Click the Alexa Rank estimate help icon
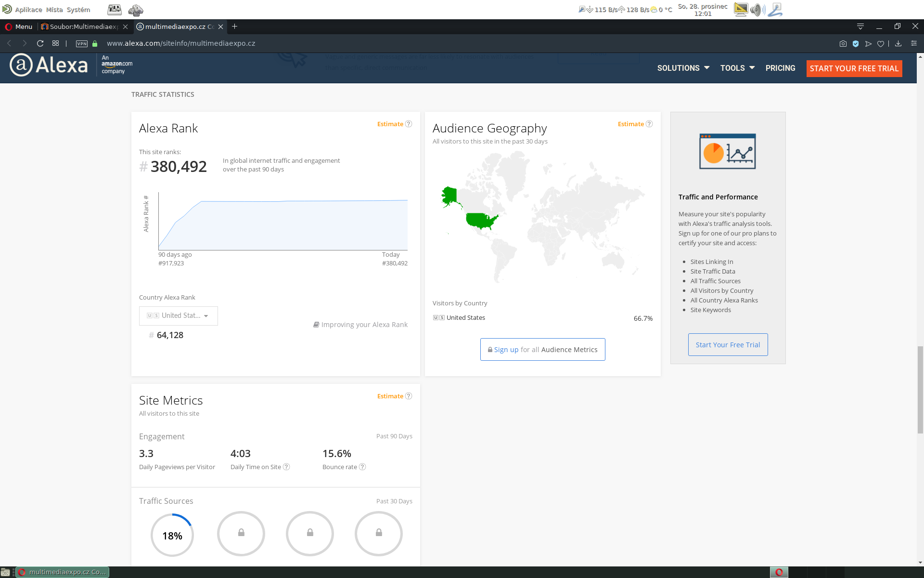This screenshot has width=924, height=578. [409, 124]
